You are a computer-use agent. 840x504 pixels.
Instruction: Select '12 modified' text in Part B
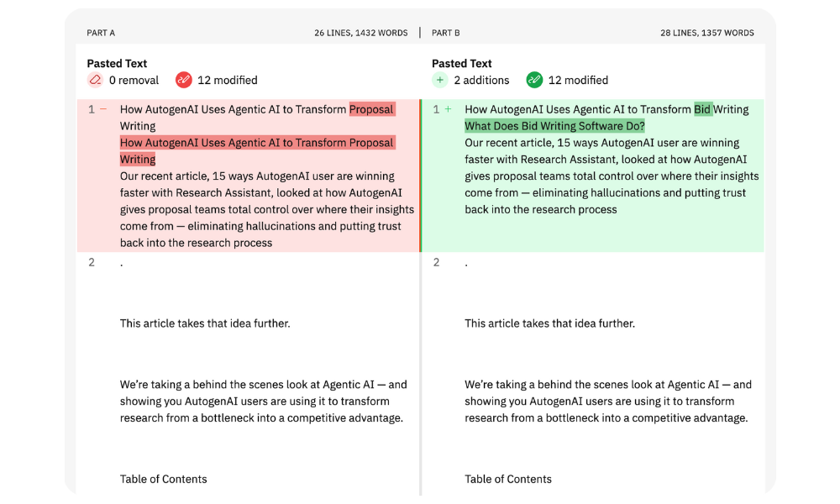tap(578, 81)
